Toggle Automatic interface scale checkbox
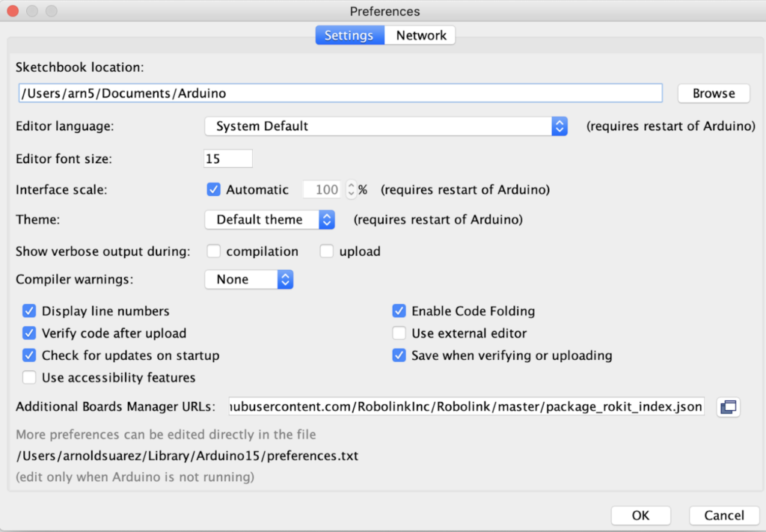This screenshot has height=532, width=766. (213, 190)
